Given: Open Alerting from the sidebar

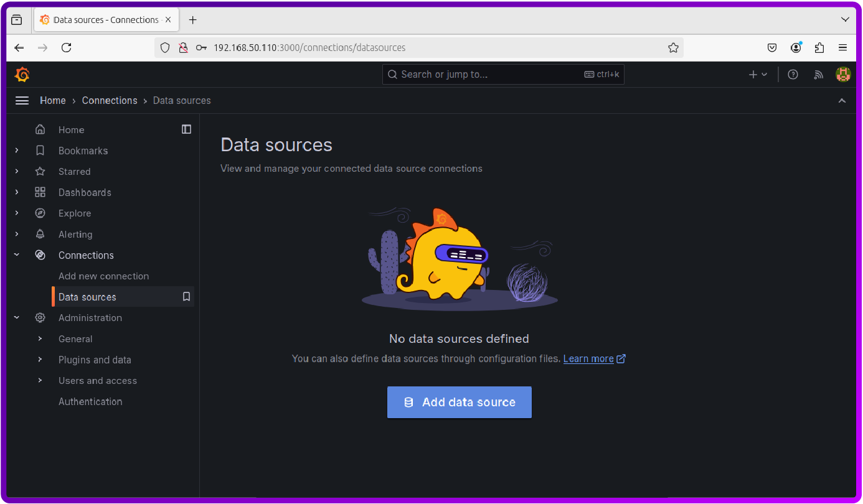Looking at the screenshot, I should pos(75,234).
